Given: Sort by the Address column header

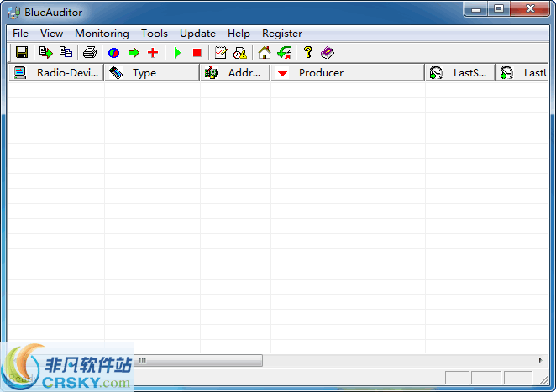Looking at the screenshot, I should (x=235, y=73).
